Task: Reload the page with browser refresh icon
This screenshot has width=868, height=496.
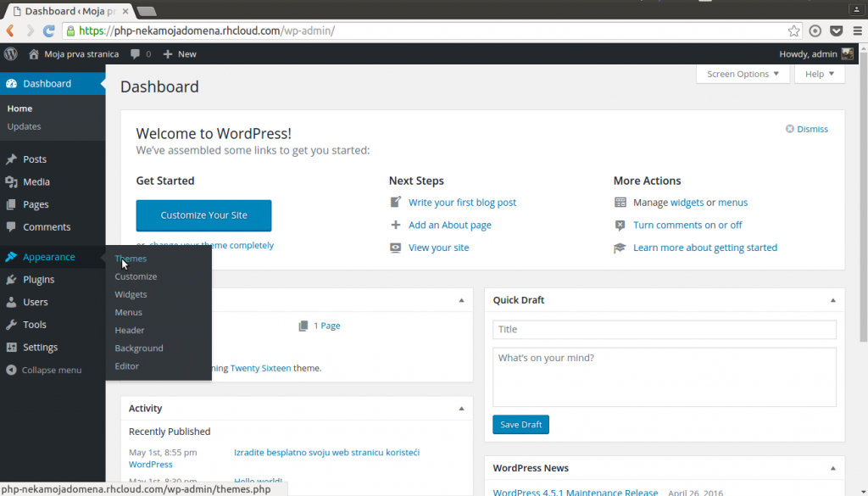Action: pos(48,31)
